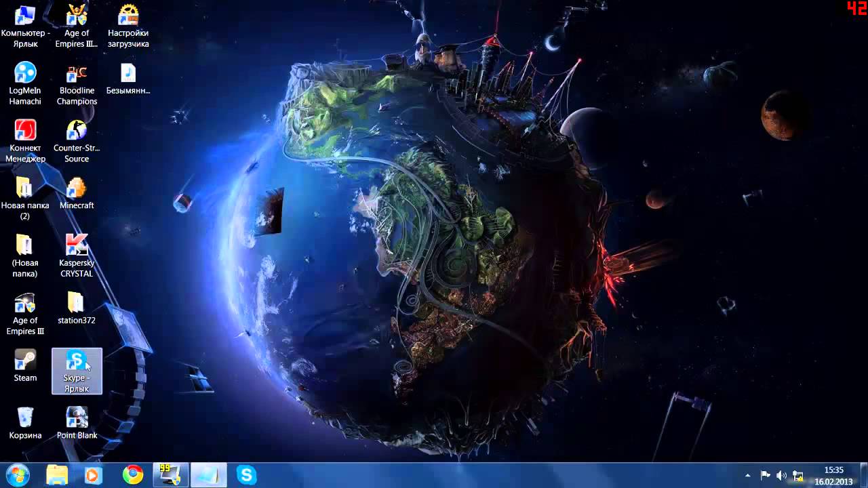Select the Steam desktop shortcut
Image resolution: width=868 pixels, height=488 pixels.
coord(25,366)
